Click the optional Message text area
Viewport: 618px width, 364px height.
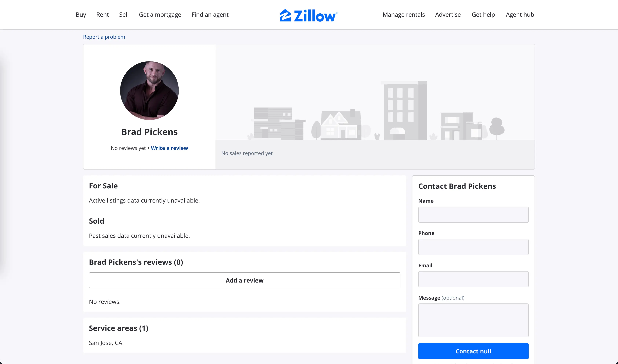[473, 320]
